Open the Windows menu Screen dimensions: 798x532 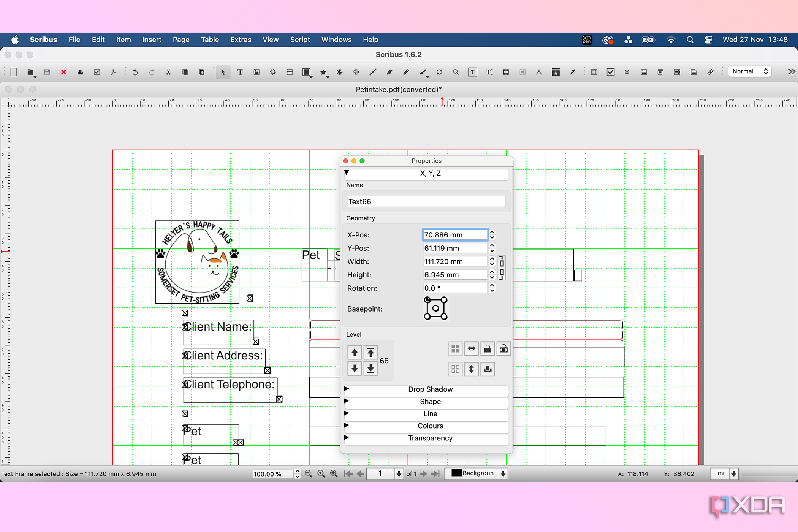tap(336, 40)
